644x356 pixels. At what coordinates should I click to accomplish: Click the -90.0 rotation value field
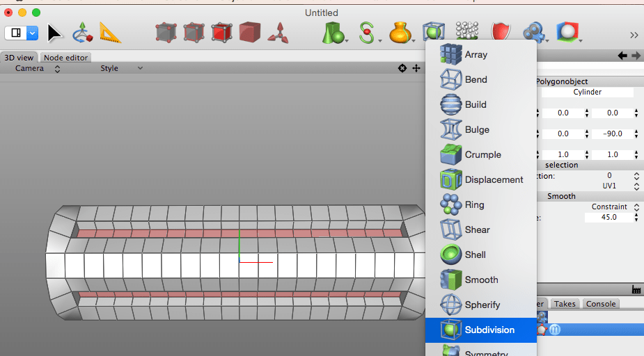(x=613, y=133)
